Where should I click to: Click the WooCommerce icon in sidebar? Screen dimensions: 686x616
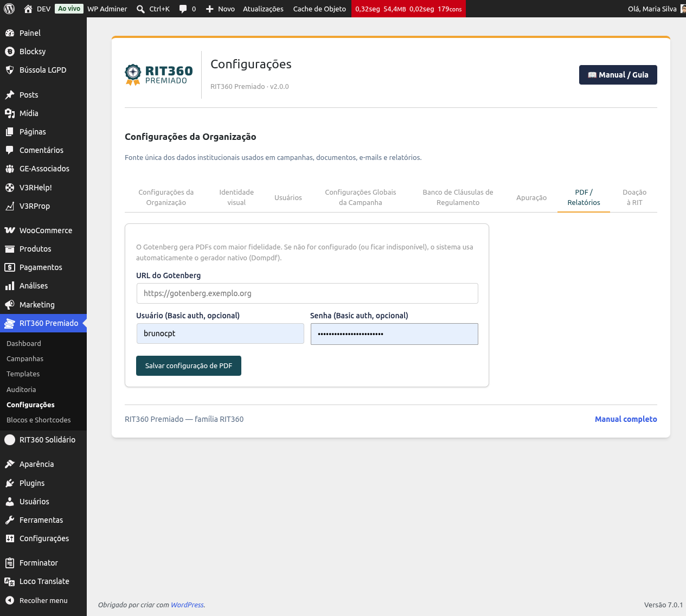pos(10,230)
